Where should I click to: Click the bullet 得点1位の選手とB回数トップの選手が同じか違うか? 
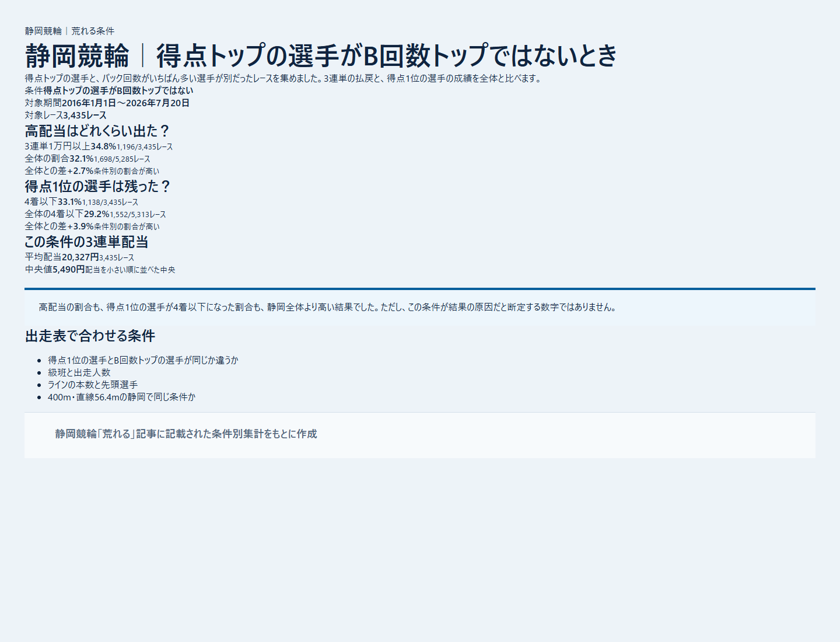point(143,360)
